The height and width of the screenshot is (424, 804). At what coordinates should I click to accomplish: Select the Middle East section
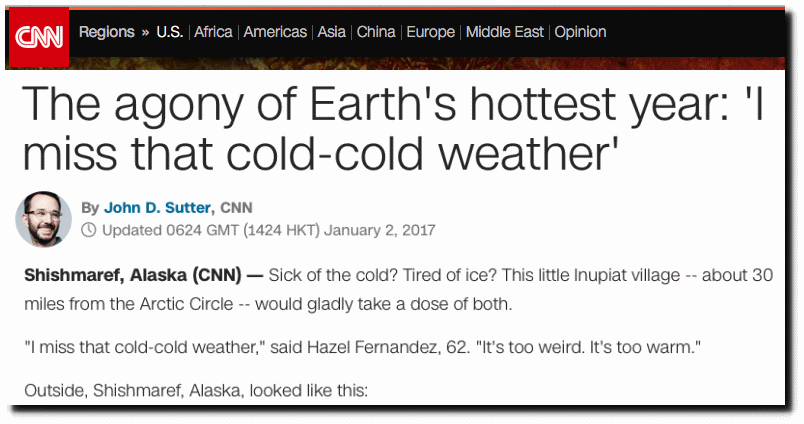505,32
